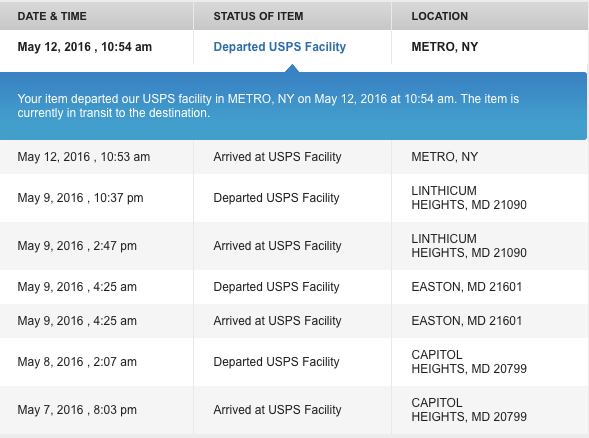
Task: Select the METRO, NY location in bold
Action: pyautogui.click(x=444, y=47)
